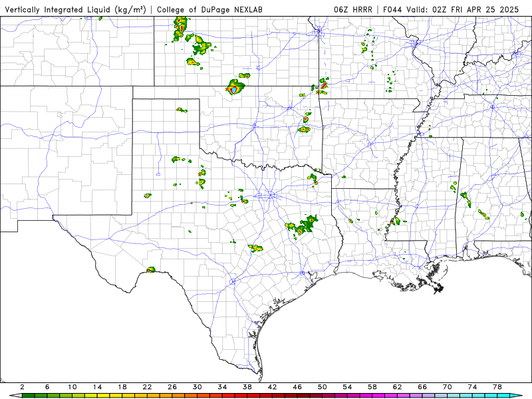Click the legend value '2'
Viewport: 532px width, 399px height.
[23, 387]
